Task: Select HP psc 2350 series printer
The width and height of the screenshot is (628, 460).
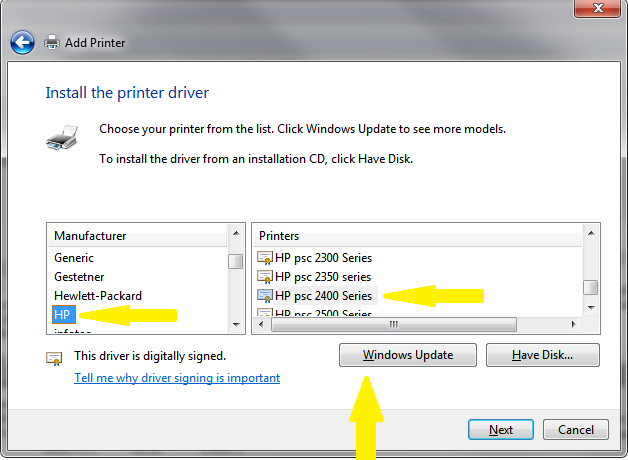Action: [323, 277]
